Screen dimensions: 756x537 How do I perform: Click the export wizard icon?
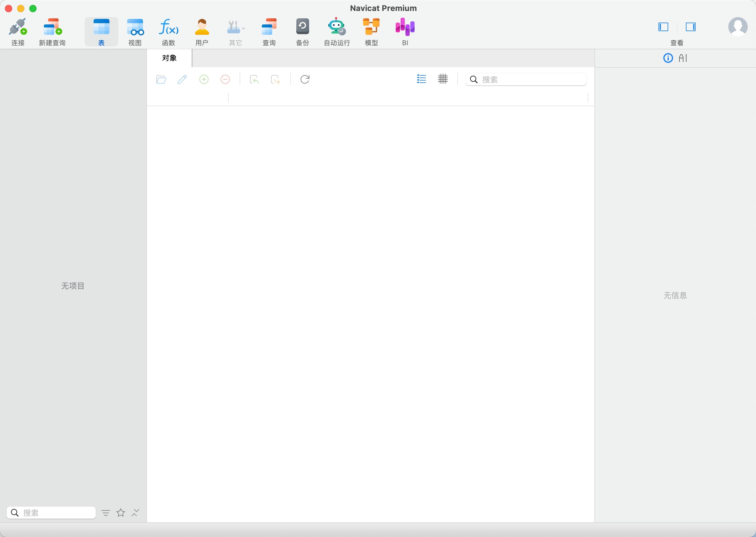[275, 79]
